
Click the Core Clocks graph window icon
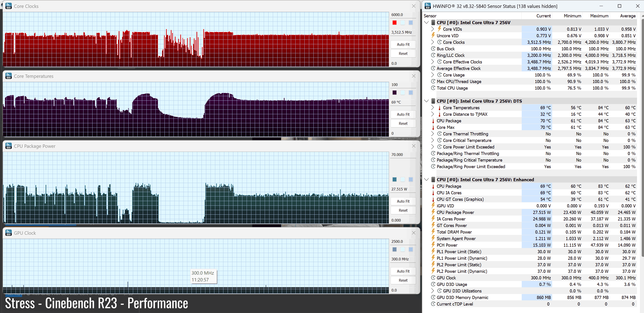9,6
